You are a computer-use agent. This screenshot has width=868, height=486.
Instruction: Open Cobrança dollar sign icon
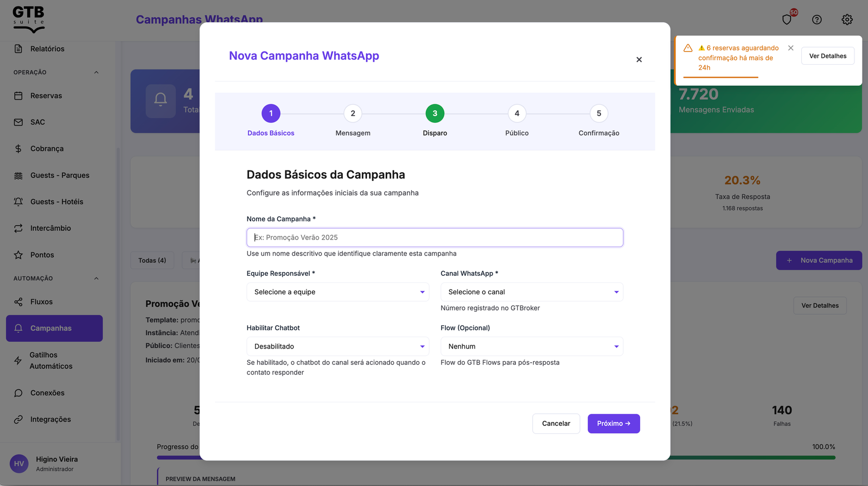pyautogui.click(x=18, y=149)
